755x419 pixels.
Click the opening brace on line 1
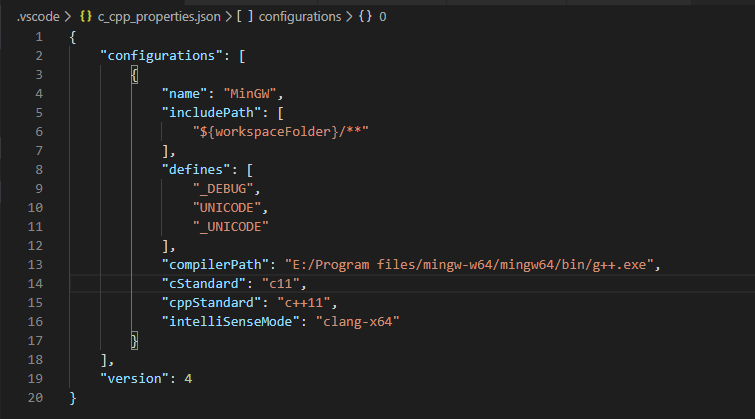73,37
